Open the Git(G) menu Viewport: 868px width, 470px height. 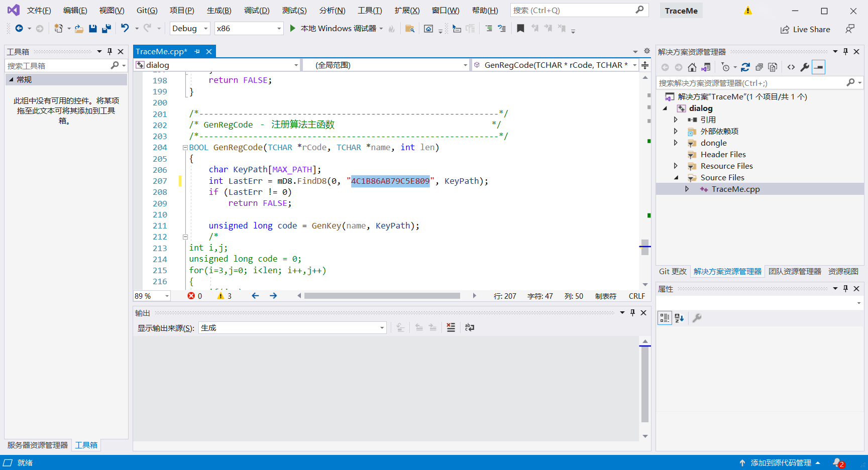147,11
